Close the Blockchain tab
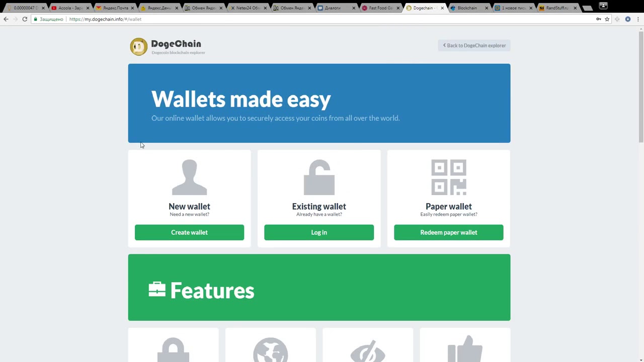Screen dimensions: 644x362 tap(487, 8)
